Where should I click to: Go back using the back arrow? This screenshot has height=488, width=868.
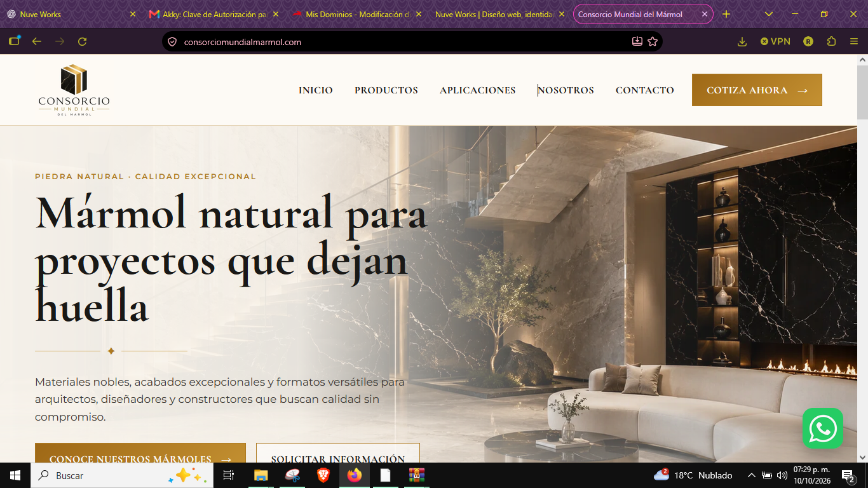point(37,41)
